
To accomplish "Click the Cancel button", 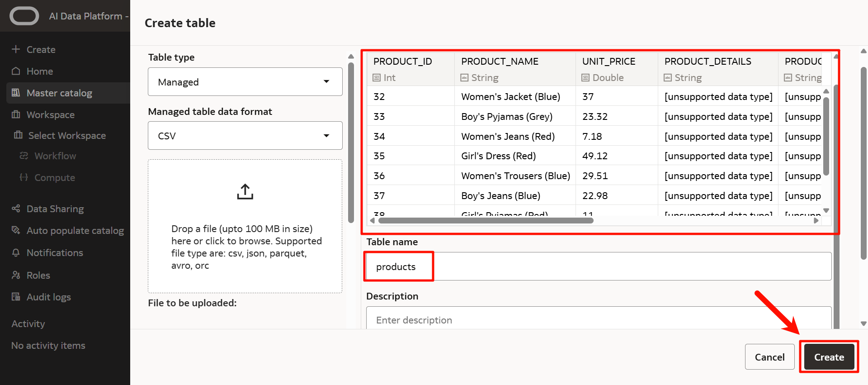I will point(769,357).
